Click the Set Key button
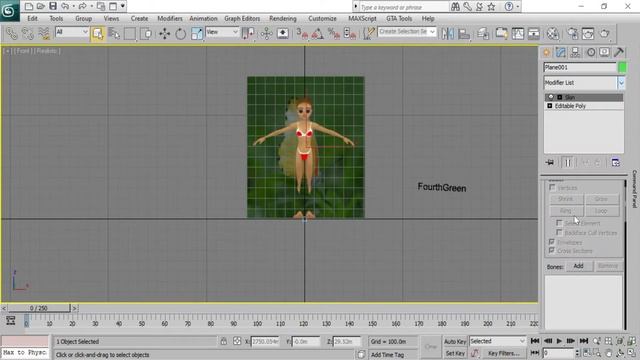Screen dimensions: 640x360 click(455, 353)
